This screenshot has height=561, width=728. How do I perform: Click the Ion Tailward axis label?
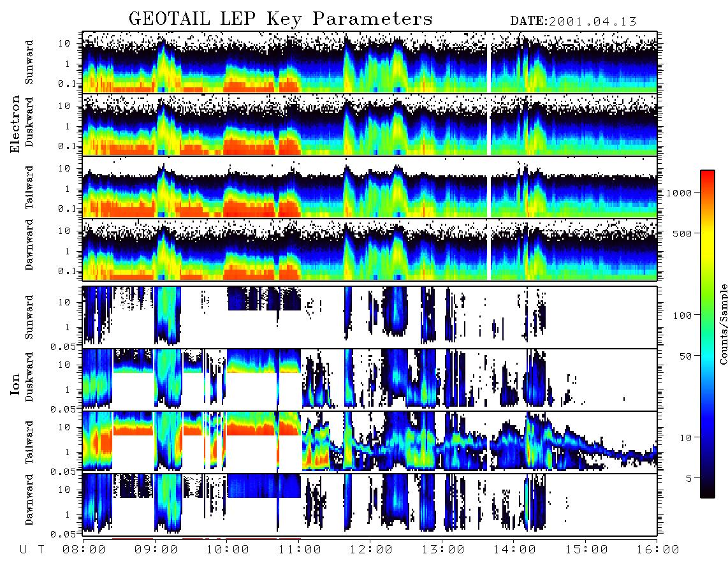(x=29, y=442)
